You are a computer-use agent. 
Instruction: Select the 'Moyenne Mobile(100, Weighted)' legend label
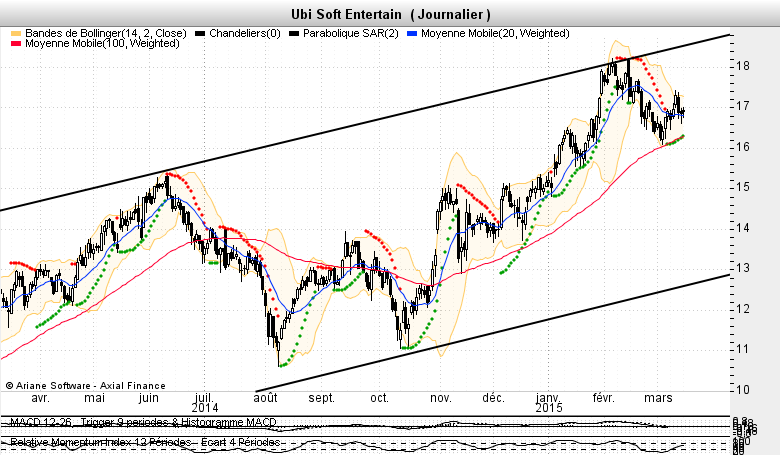pos(102,44)
